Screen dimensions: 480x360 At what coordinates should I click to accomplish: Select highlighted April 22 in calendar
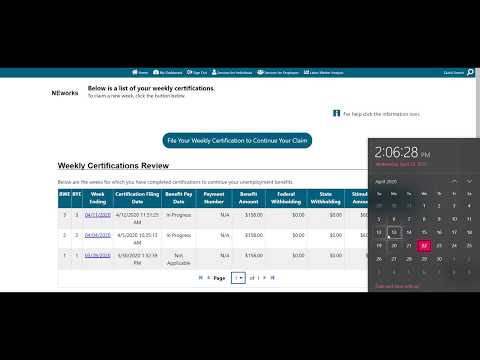(424, 246)
